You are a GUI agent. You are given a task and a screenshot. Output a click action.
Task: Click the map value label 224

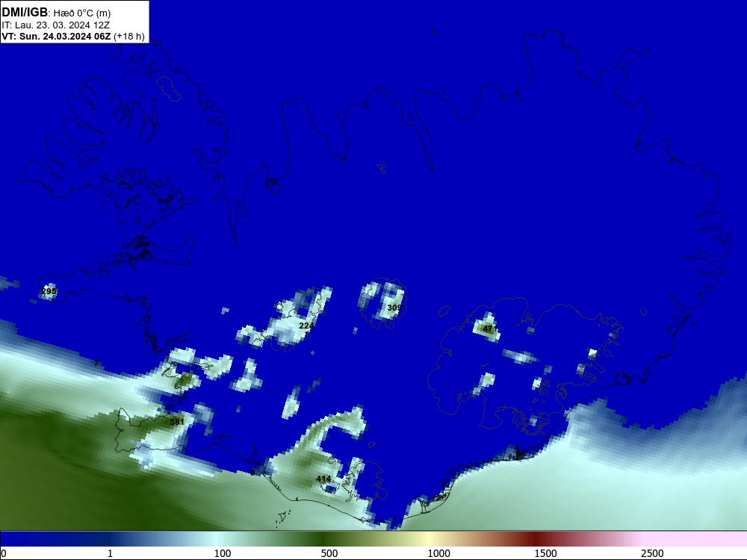tap(306, 326)
